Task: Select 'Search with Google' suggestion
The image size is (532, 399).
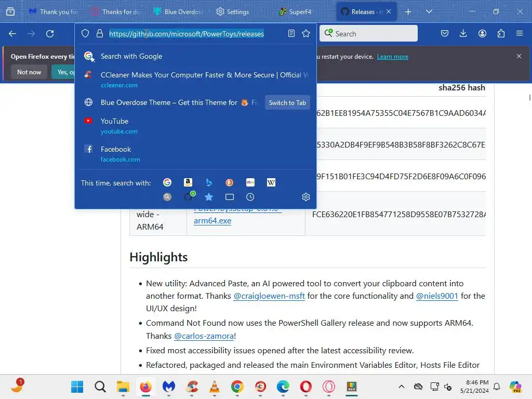Action: click(x=196, y=56)
